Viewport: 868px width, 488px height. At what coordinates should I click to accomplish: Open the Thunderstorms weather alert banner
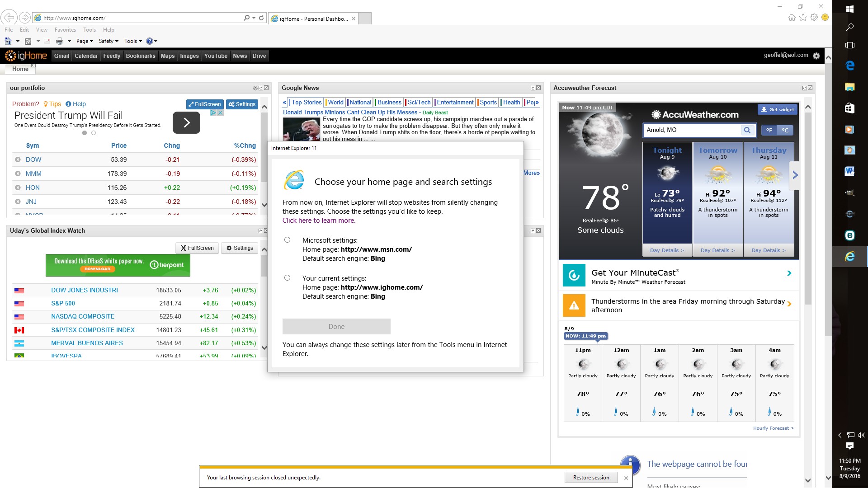pos(679,305)
